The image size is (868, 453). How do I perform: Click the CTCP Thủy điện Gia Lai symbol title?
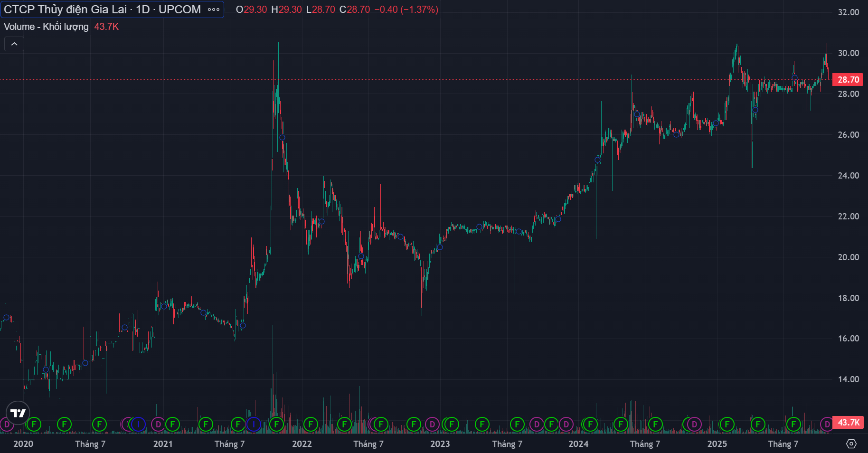(x=102, y=9)
